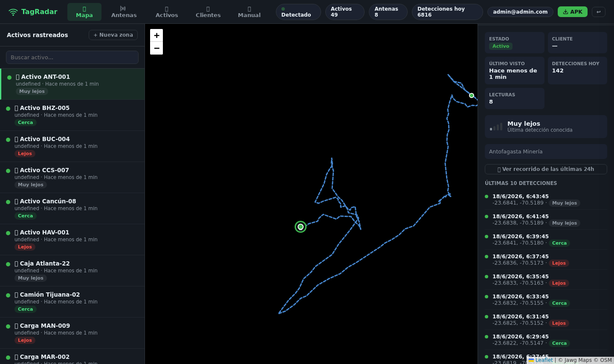Click the Lecturas 8 card
The image size is (614, 364).
click(515, 98)
